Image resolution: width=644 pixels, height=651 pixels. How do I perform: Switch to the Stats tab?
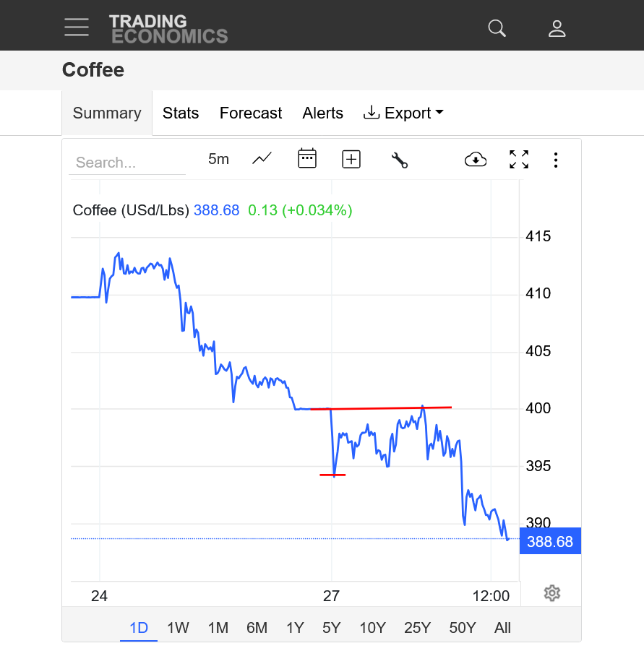coord(181,113)
